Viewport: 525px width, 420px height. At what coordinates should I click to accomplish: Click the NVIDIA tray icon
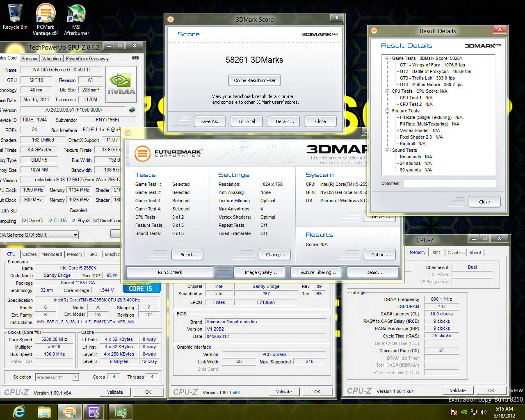point(464,412)
